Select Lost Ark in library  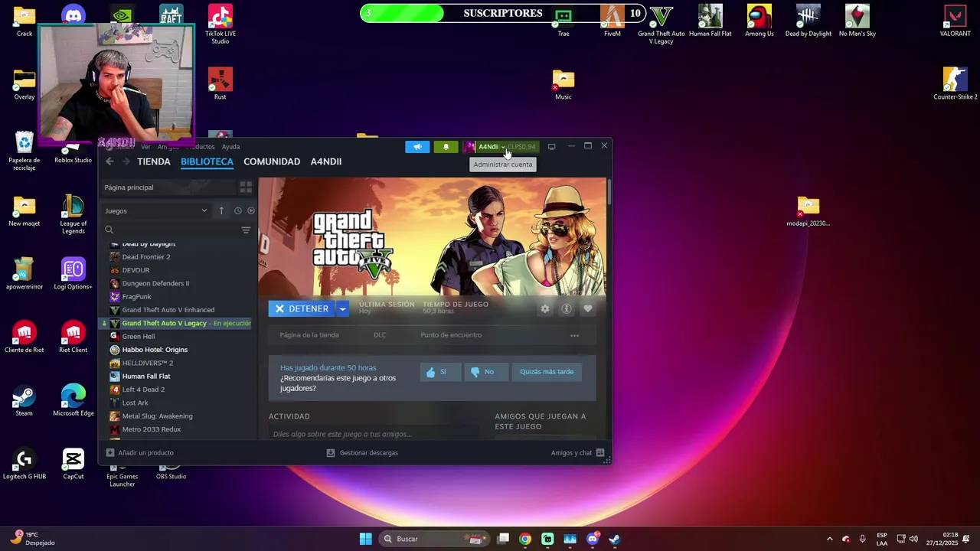point(135,403)
